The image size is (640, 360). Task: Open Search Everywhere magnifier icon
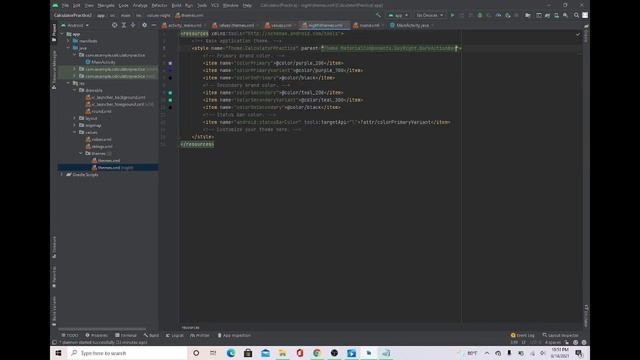[x=576, y=15]
